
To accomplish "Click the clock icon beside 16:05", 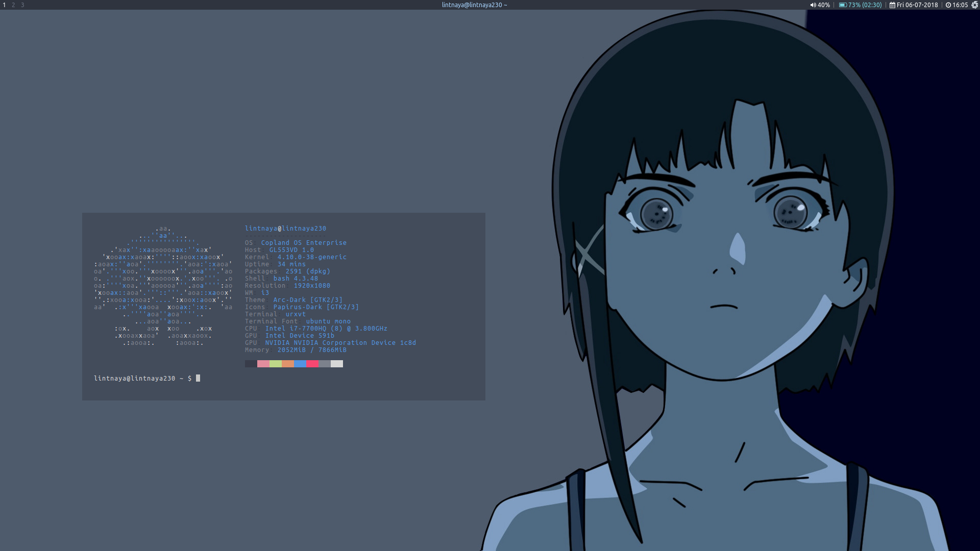I will (x=948, y=5).
